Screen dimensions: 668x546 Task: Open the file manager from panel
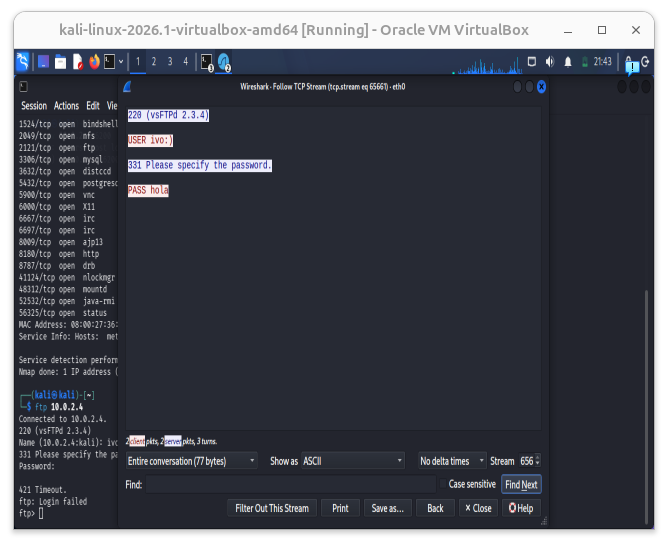click(x=60, y=62)
